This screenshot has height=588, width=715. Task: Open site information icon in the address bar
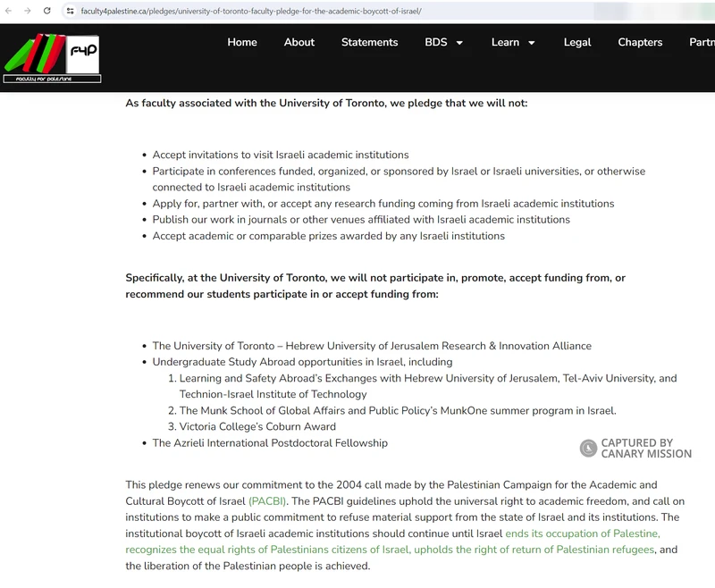tap(70, 11)
